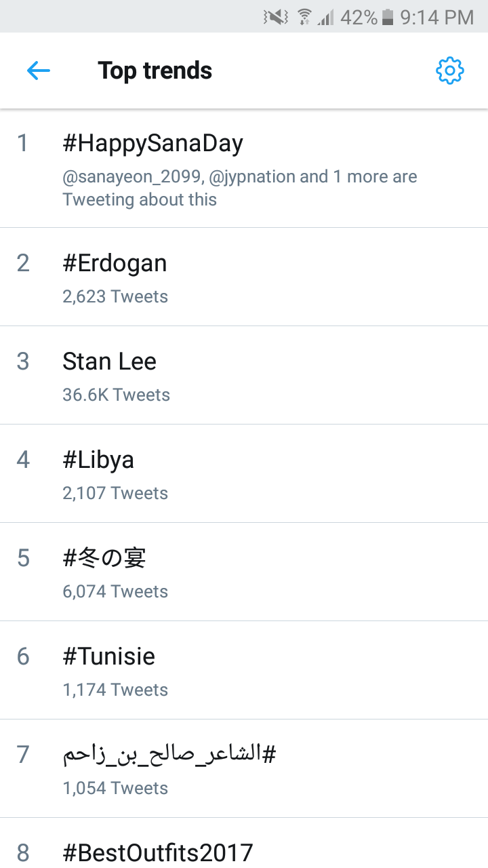
Task: Open trends settings gear icon
Action: (x=449, y=71)
